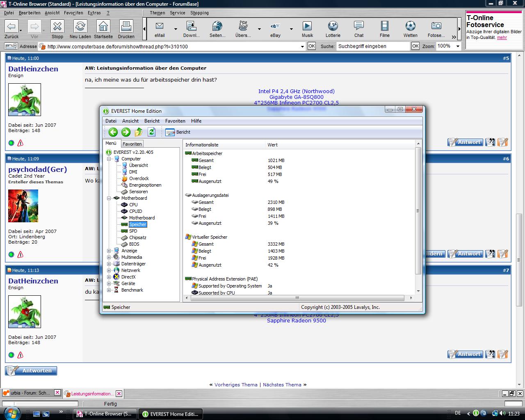Click the green back arrow in EVEREST
This screenshot has height=420, width=525.
click(113, 132)
